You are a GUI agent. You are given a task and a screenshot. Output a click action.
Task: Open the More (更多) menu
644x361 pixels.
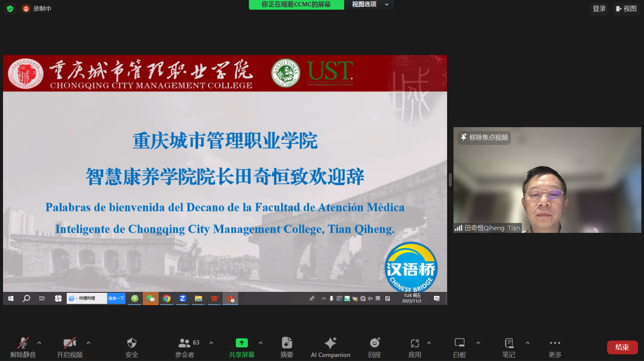pos(555,343)
